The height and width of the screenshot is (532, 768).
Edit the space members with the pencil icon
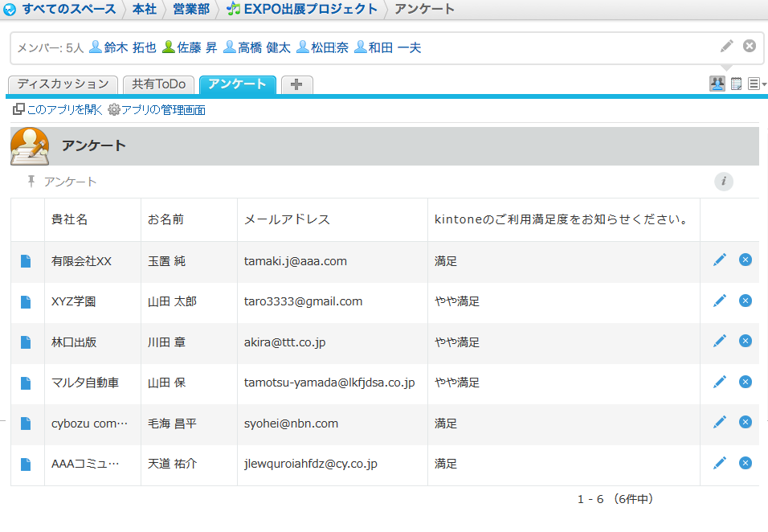[x=727, y=46]
